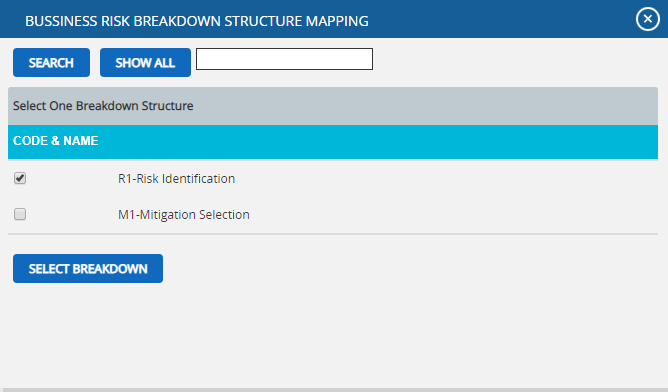The image size is (668, 392).
Task: Click the horizontal scrollbar strip at bottom
Action: [334, 389]
